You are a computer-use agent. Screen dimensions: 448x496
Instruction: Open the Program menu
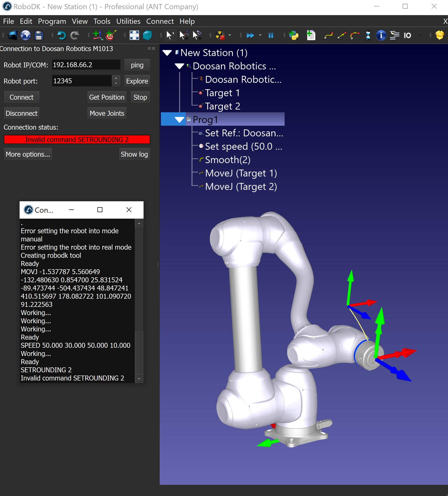tap(52, 21)
